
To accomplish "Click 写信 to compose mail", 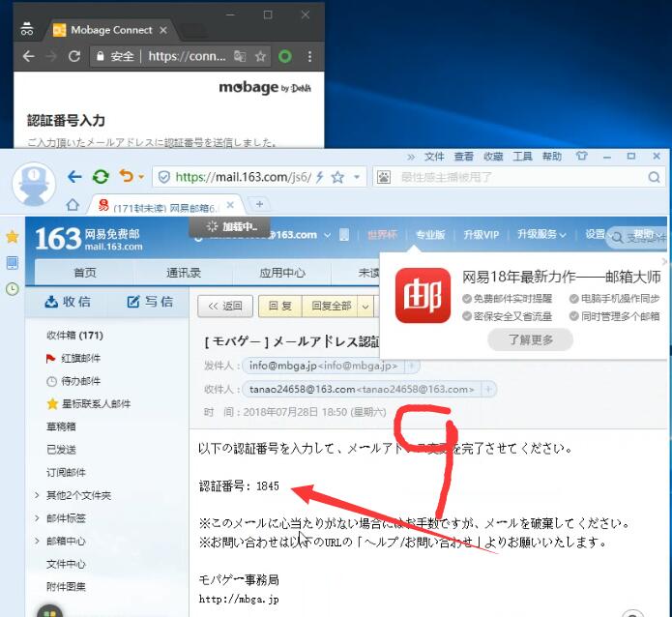I will point(150,302).
